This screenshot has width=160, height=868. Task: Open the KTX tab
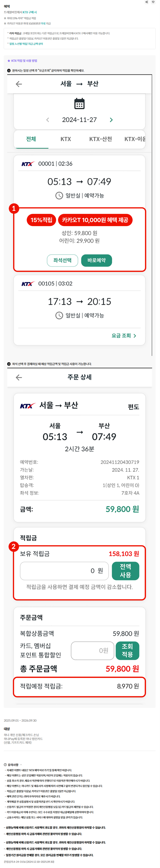point(66,139)
